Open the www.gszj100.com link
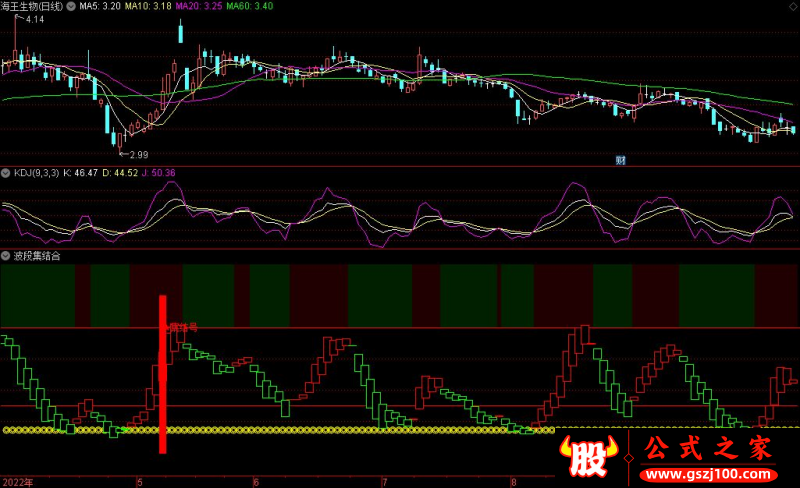This screenshot has height=488, width=800. tap(709, 475)
